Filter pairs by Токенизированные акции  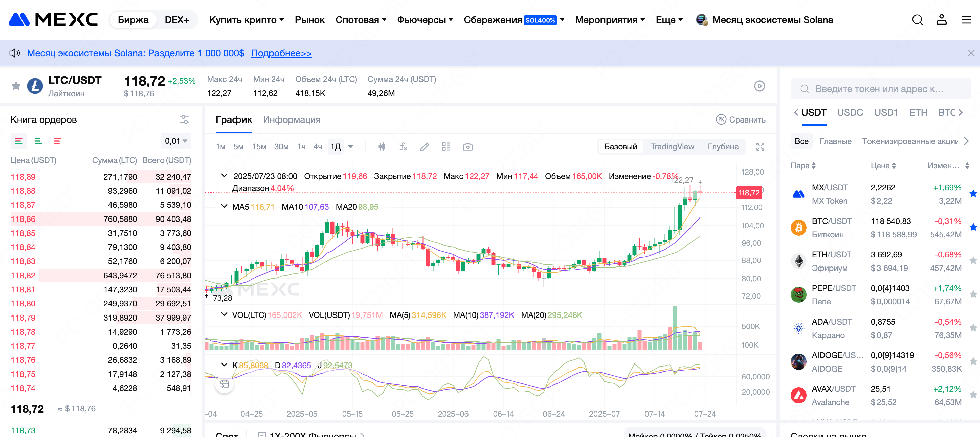click(x=909, y=141)
